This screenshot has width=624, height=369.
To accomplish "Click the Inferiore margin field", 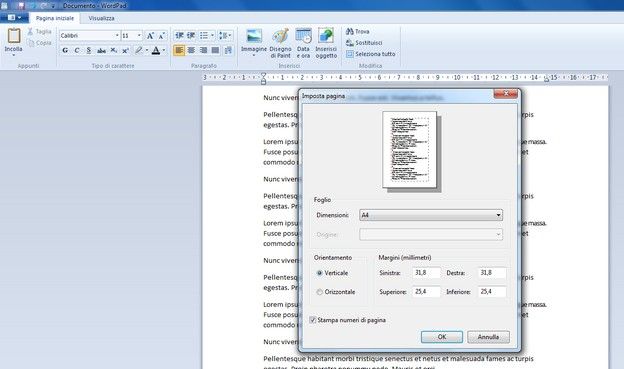I will pyautogui.click(x=492, y=291).
